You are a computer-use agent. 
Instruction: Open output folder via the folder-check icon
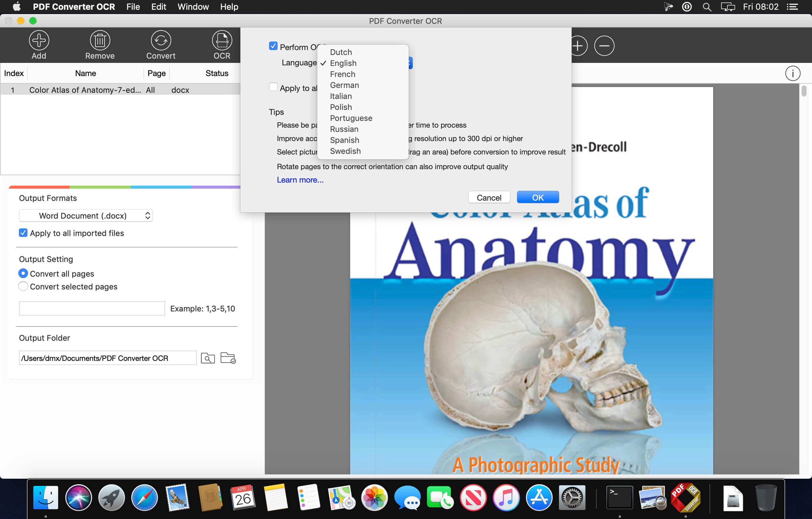[x=228, y=358]
